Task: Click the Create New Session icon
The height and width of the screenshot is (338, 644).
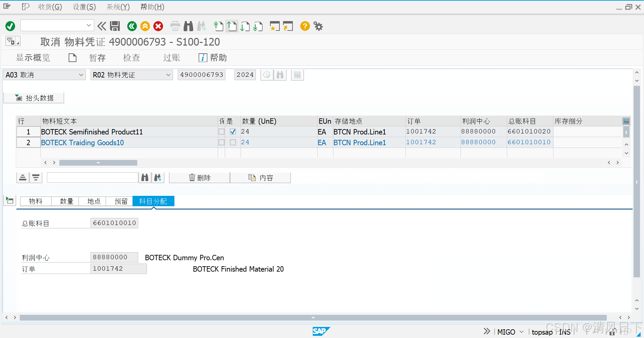Action: pos(275,26)
